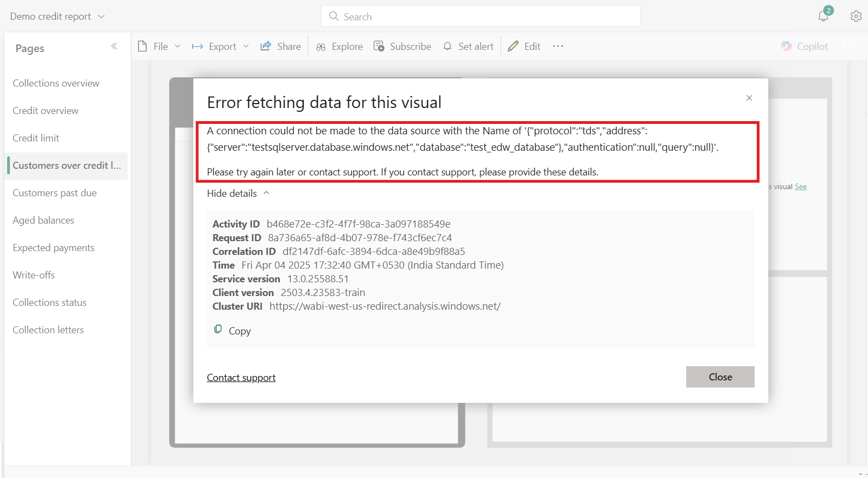Click the Error fetching data dialog title
The width and height of the screenshot is (868, 478).
[x=324, y=103]
